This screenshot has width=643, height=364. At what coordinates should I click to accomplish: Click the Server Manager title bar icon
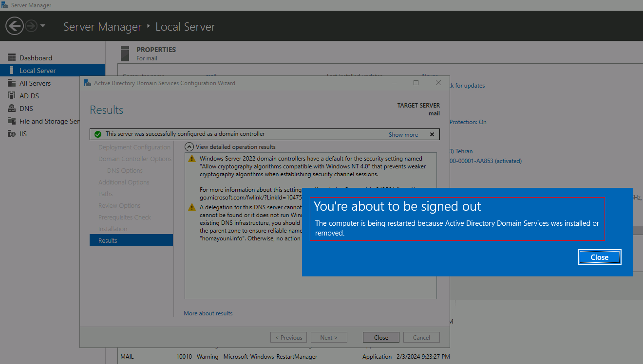pos(5,5)
